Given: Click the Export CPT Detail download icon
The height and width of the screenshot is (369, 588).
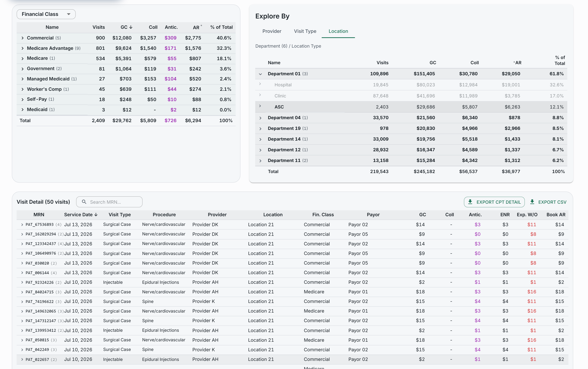Looking at the screenshot, I should point(470,202).
